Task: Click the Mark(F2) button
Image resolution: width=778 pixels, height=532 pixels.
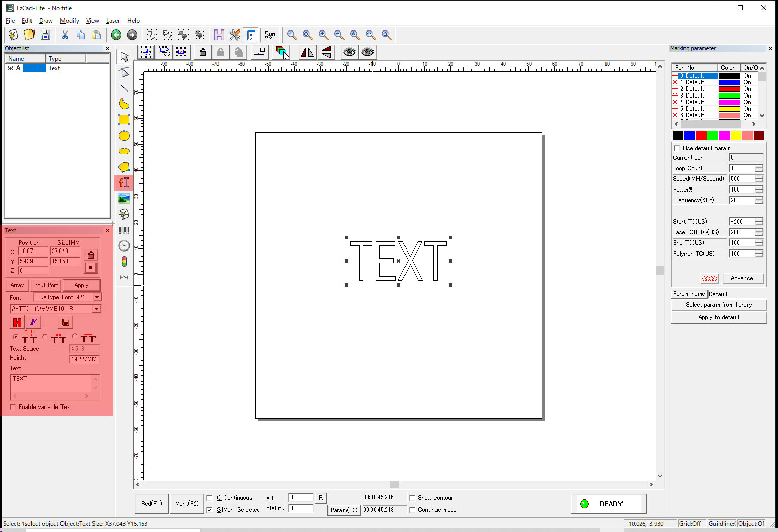Action: pyautogui.click(x=186, y=504)
